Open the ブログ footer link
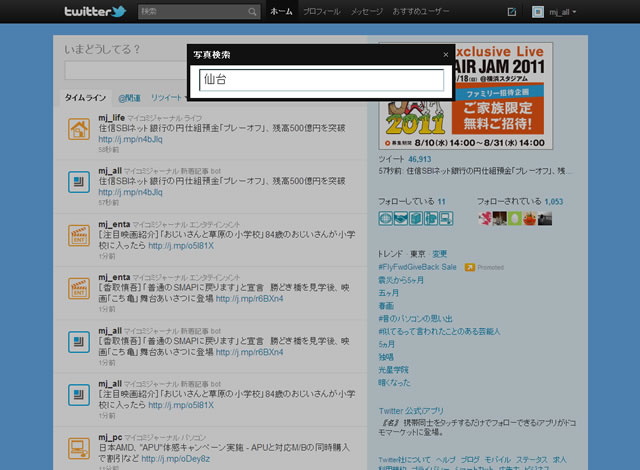This screenshot has height=470, width=640. pyautogui.click(x=470, y=460)
